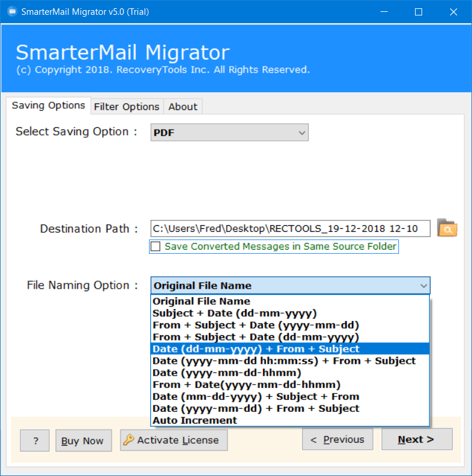Click the folder browse icon beside Destination Path

pyautogui.click(x=447, y=228)
